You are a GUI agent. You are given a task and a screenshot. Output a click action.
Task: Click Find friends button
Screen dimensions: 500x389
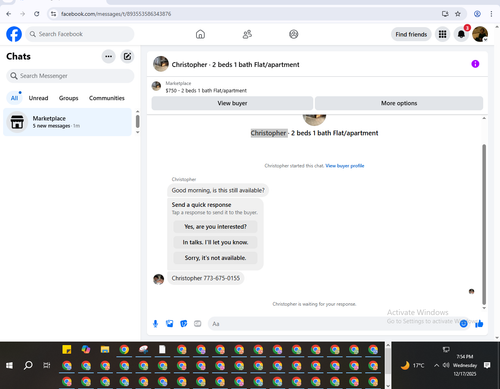[411, 34]
